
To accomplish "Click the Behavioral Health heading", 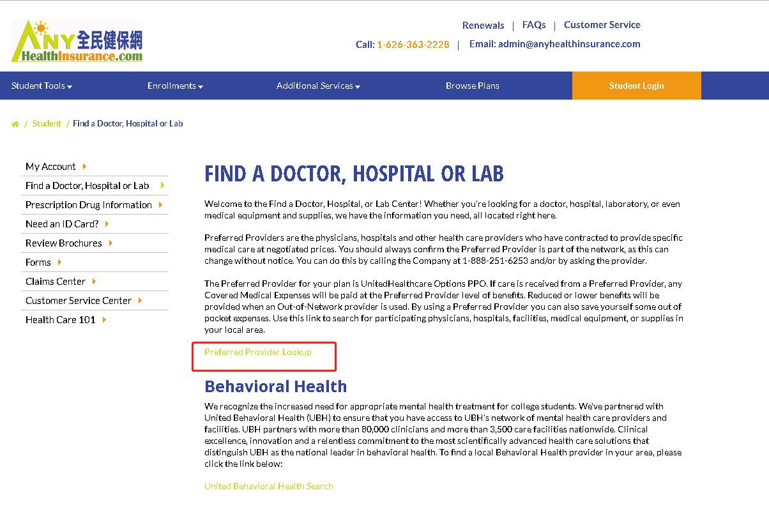I will click(x=276, y=386).
